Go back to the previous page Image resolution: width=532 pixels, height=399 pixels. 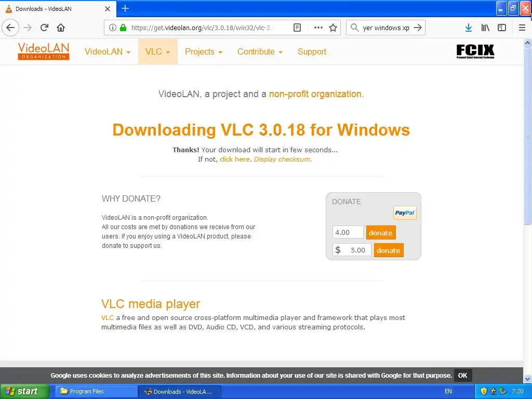(10, 28)
